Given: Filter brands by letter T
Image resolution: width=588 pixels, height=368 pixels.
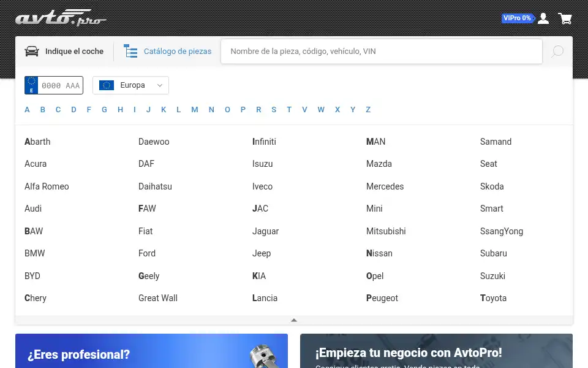Looking at the screenshot, I should (x=288, y=110).
